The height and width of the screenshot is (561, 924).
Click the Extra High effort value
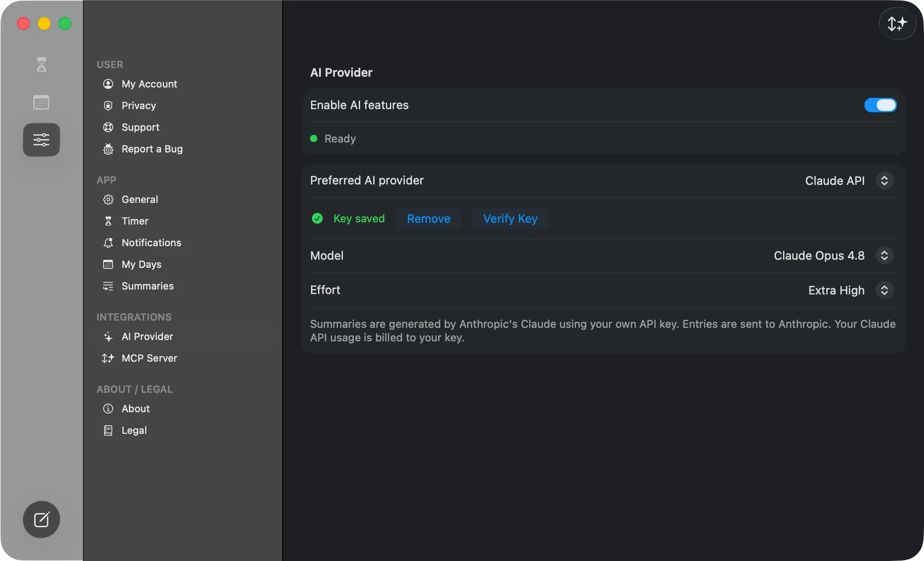coord(837,290)
